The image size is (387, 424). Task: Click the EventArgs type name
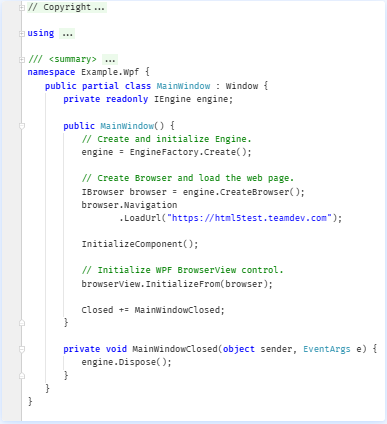pyautogui.click(x=327, y=349)
